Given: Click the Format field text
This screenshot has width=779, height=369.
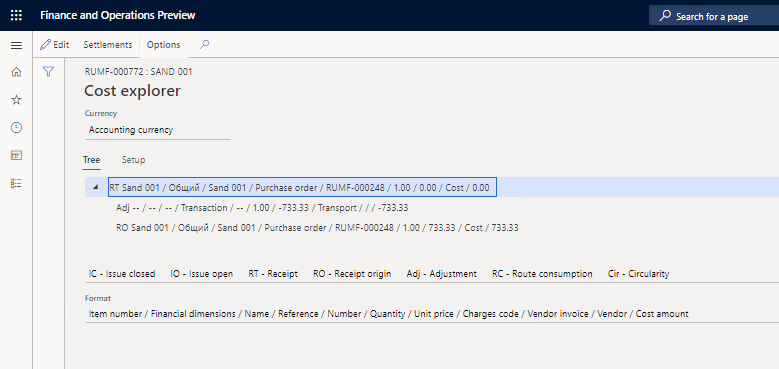Looking at the screenshot, I should point(389,314).
